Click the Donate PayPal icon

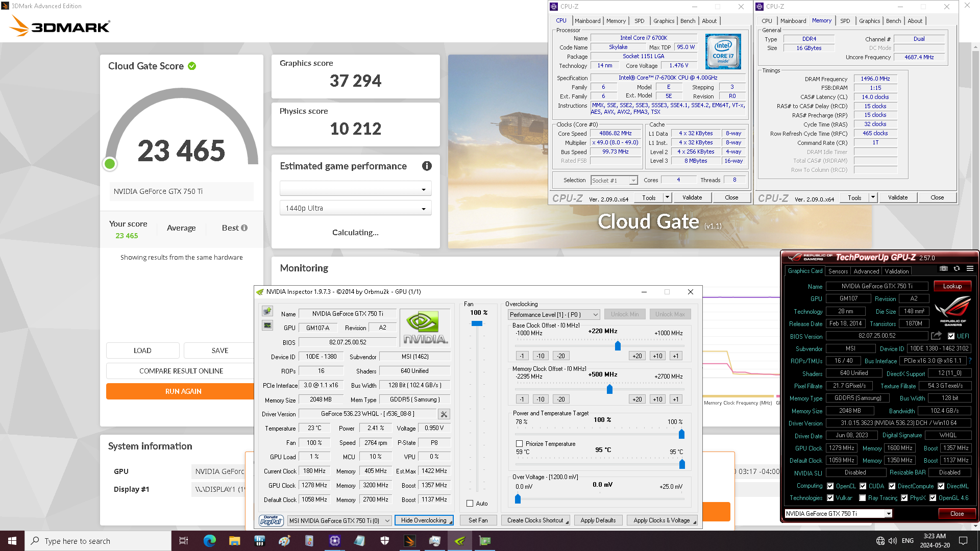coord(271,520)
